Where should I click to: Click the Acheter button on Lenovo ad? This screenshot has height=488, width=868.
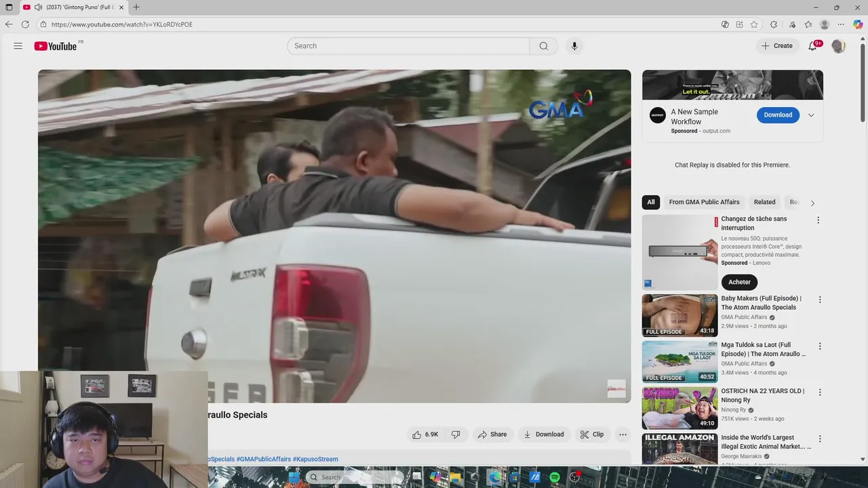click(739, 282)
